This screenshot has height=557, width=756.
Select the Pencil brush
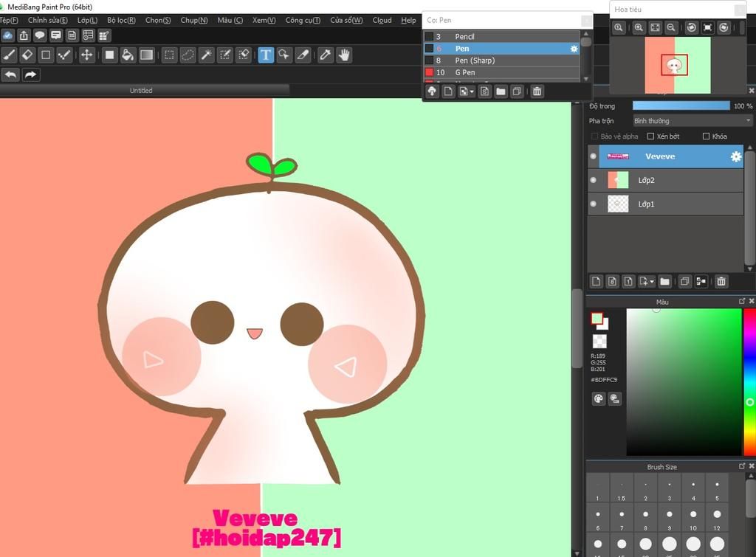(501, 37)
